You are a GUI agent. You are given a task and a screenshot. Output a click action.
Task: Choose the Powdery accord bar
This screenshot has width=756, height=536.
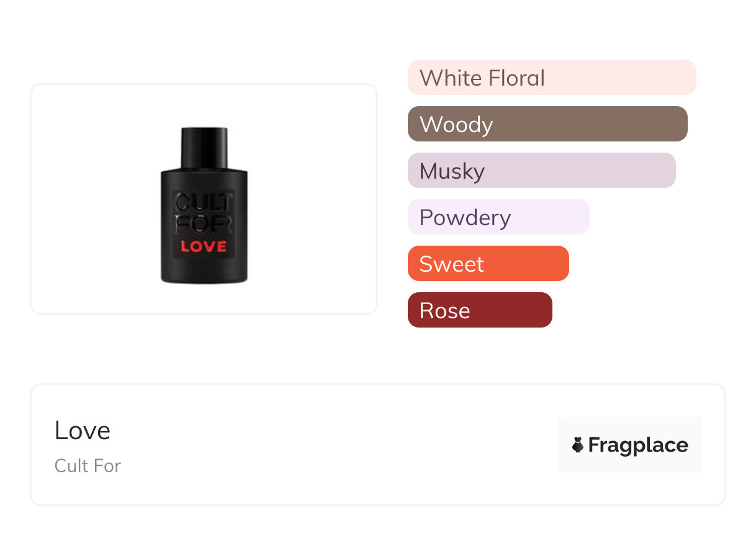point(498,217)
